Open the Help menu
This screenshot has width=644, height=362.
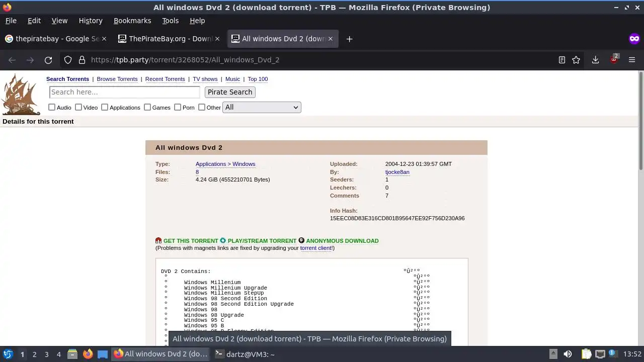[x=197, y=21]
